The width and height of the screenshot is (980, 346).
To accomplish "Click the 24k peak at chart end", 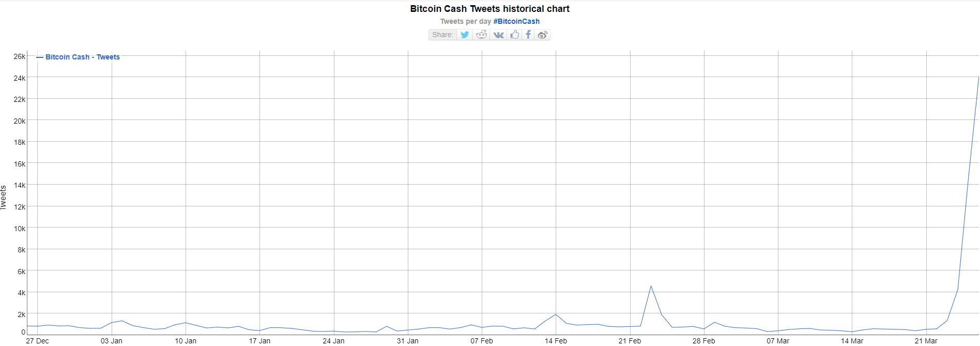I will (x=978, y=78).
